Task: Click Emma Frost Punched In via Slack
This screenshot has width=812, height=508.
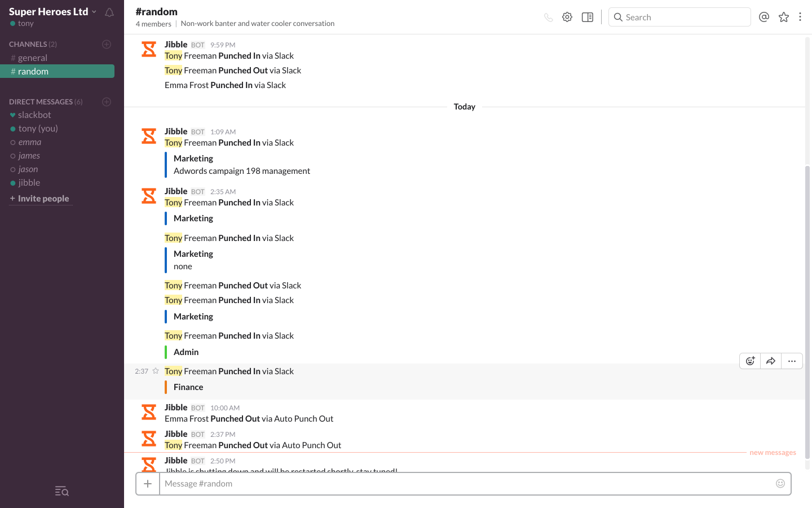Action: click(x=225, y=85)
